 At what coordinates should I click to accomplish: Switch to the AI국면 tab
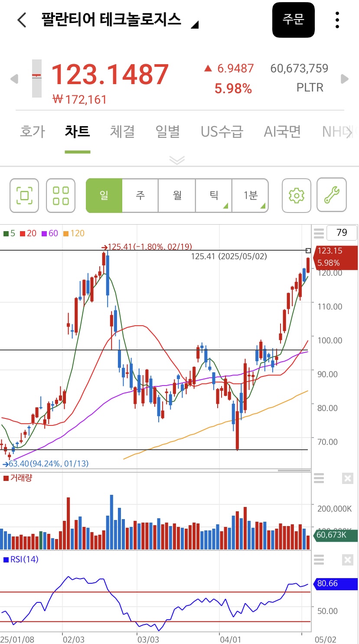(x=282, y=131)
